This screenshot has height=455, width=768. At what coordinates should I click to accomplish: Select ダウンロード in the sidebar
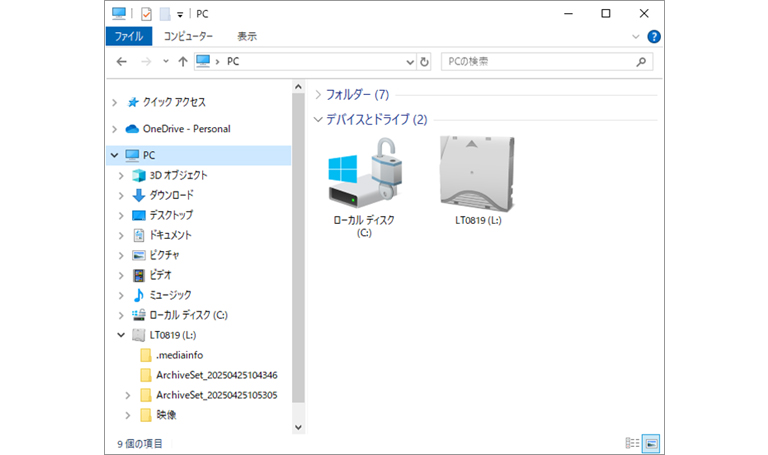tap(171, 195)
